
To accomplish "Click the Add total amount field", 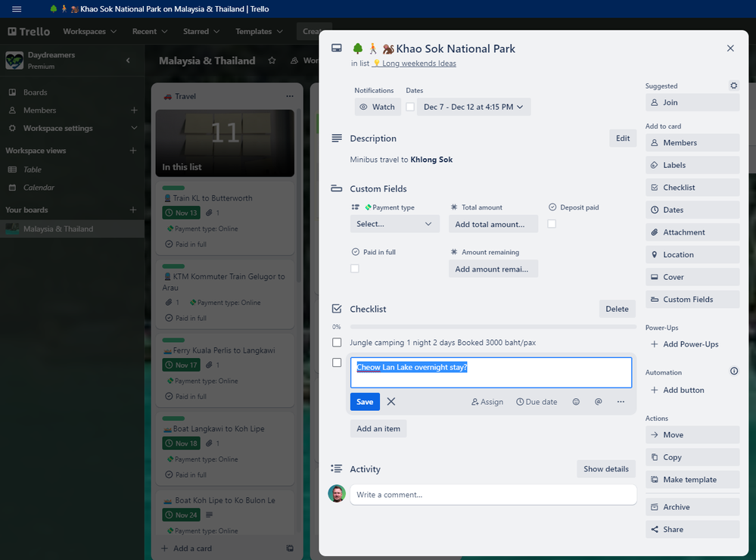I will (x=493, y=224).
